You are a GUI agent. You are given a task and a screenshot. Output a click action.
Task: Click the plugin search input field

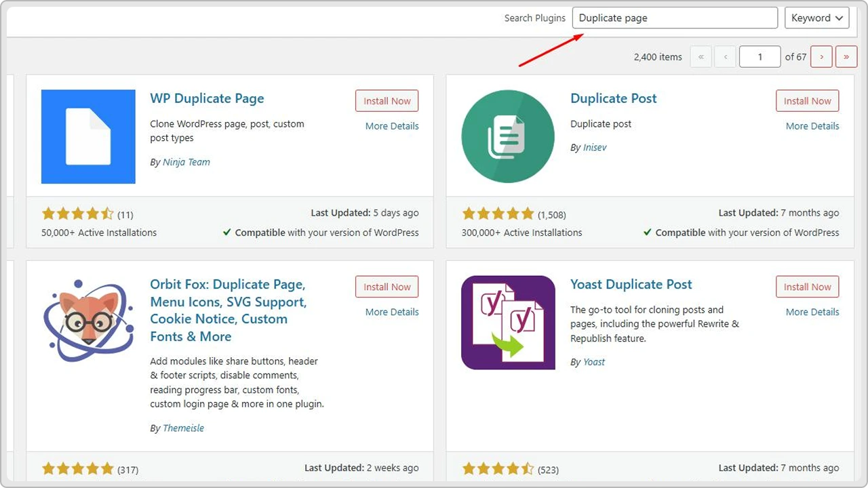(675, 18)
